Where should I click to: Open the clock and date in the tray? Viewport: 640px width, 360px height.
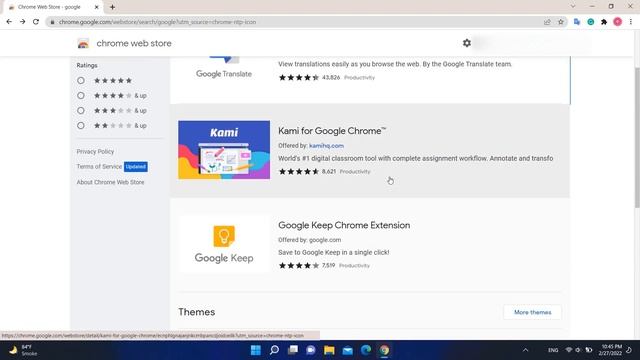(x=611, y=350)
